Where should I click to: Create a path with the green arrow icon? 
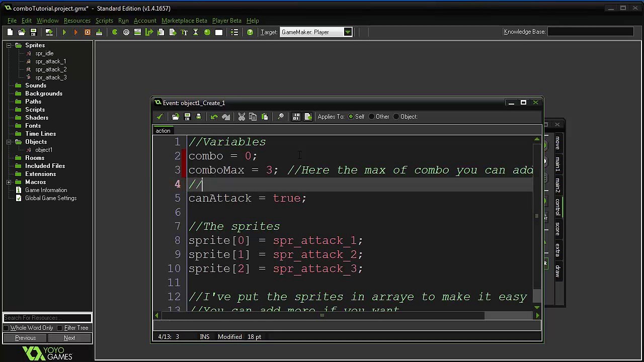click(x=149, y=32)
